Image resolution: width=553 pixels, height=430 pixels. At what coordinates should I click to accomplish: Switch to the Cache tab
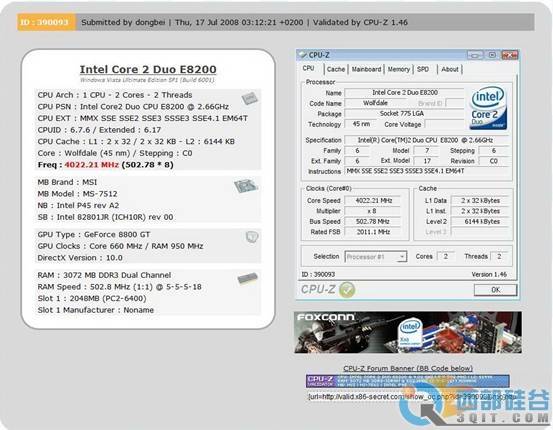click(336, 69)
